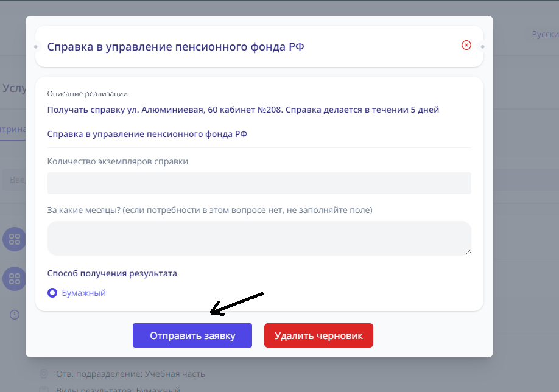Click the Отправить заявку button
559x392 pixels.
192,335
